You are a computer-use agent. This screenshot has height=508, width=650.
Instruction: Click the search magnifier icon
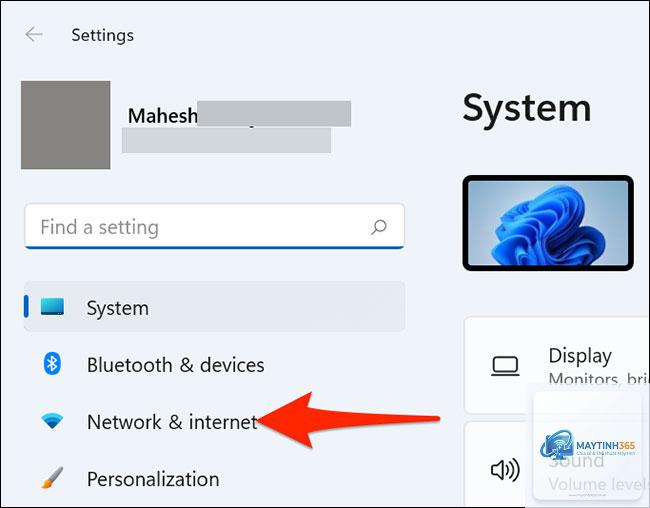click(378, 227)
